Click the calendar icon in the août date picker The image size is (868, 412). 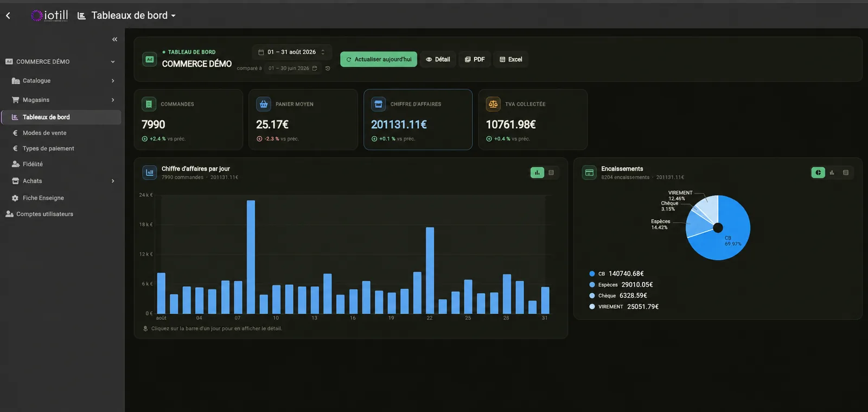coord(261,52)
